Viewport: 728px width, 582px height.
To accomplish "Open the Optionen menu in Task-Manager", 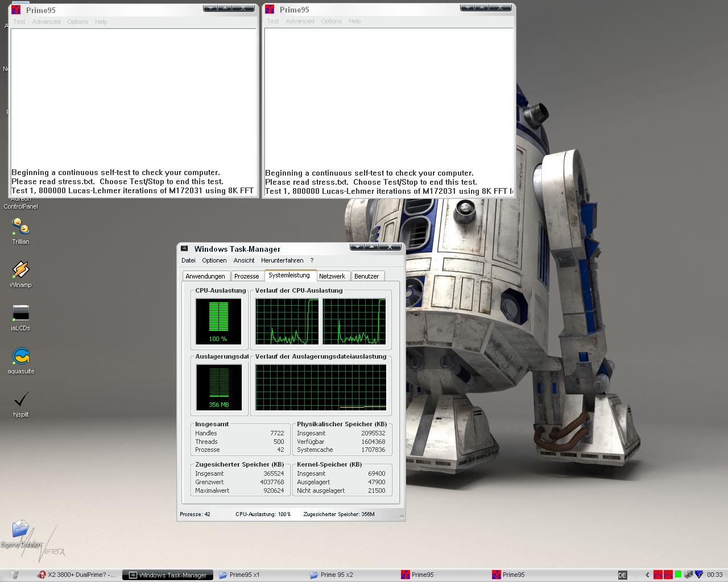I will 214,260.
